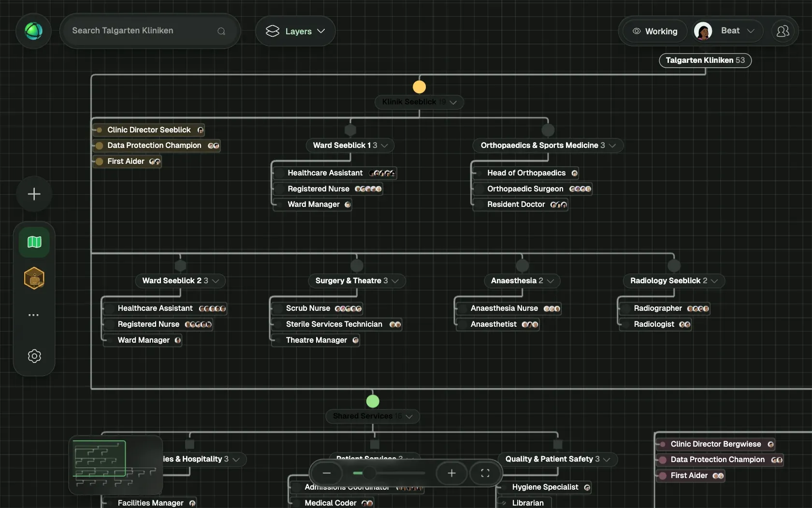Select the Resident Doctor role
The width and height of the screenshot is (812, 508).
tap(520, 204)
